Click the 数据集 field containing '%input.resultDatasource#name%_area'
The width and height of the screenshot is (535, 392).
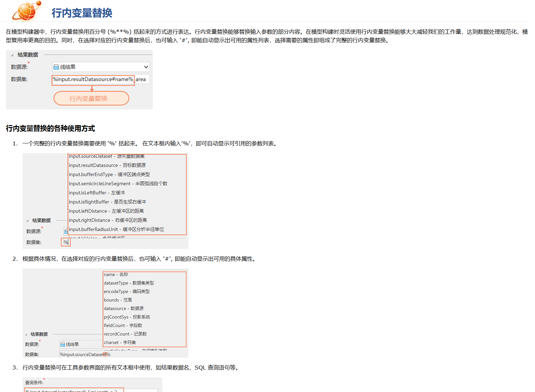[101, 79]
